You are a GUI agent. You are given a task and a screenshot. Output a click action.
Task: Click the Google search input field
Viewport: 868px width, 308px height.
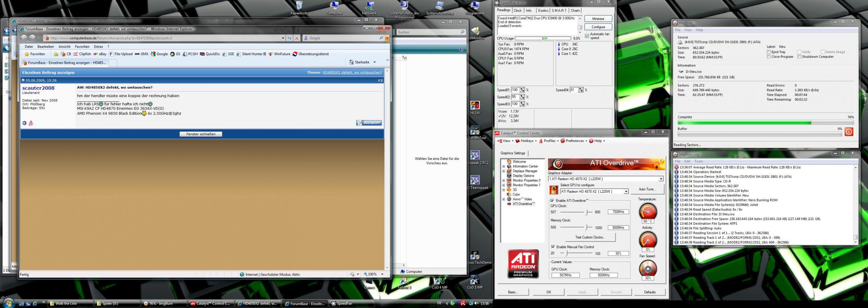pos(343,38)
